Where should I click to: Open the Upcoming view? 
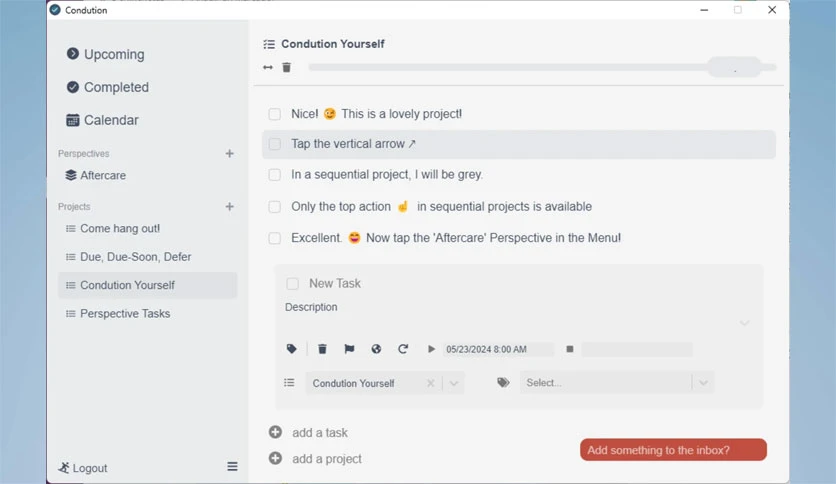point(106,54)
